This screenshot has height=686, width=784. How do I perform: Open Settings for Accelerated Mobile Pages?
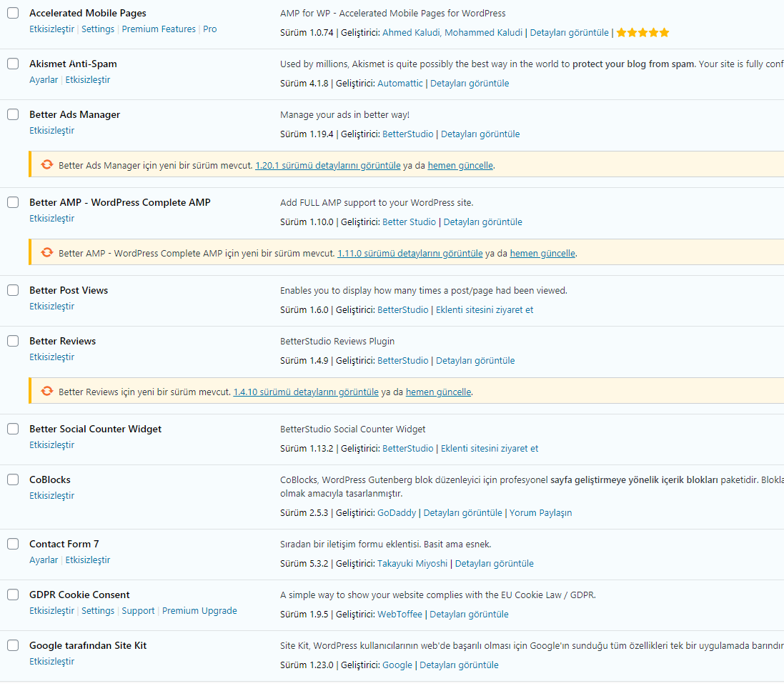point(97,29)
